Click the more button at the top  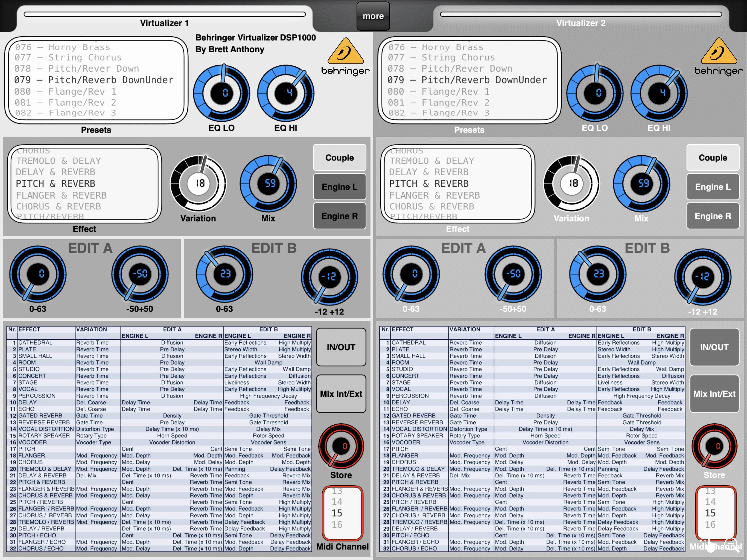[x=373, y=16]
